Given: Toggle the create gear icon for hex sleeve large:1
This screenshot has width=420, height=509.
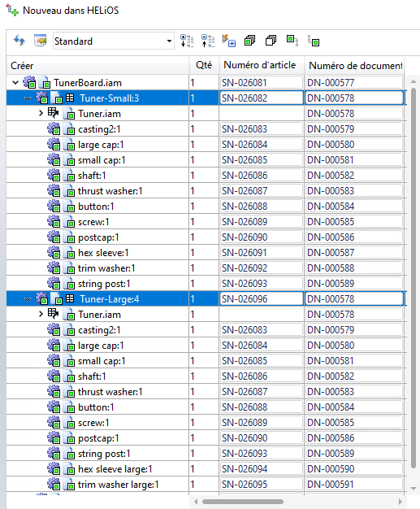Looking at the screenshot, I should pyautogui.click(x=54, y=468).
